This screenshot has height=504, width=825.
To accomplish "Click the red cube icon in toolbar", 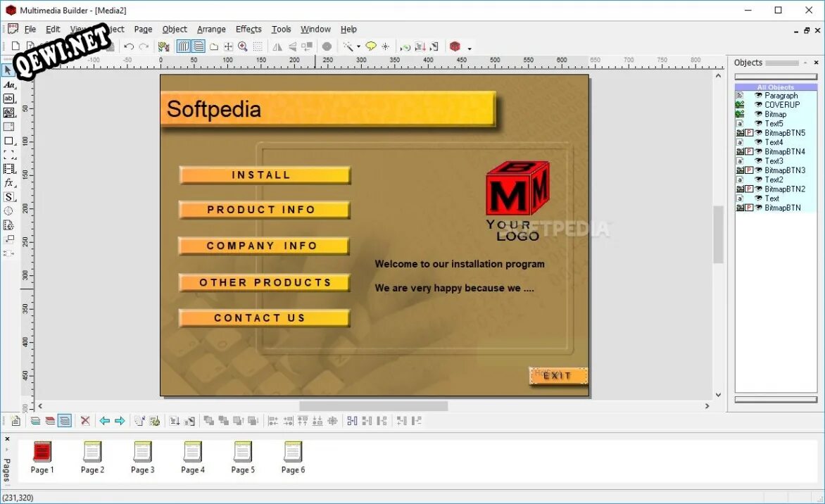I will click(455, 47).
